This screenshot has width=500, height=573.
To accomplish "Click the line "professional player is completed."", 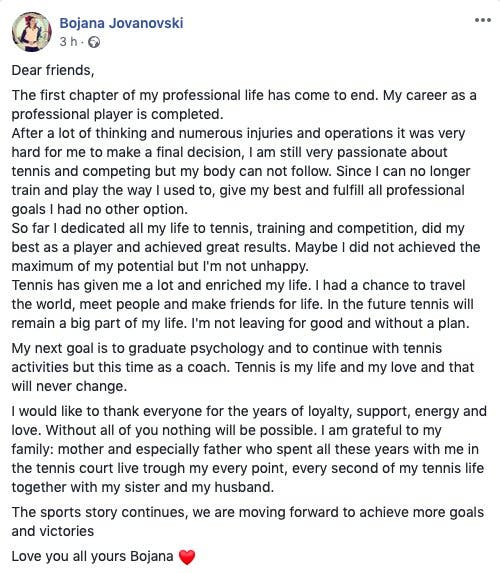I will [x=117, y=114].
